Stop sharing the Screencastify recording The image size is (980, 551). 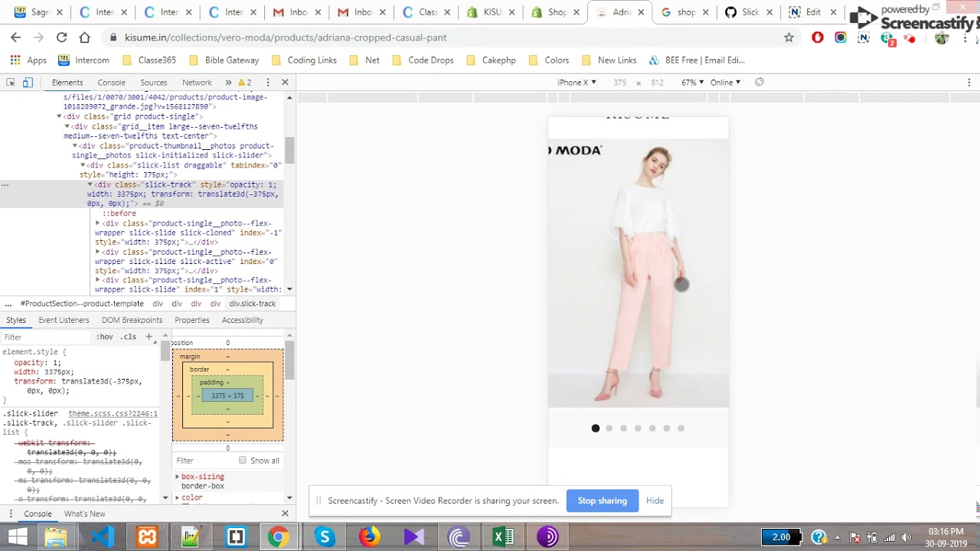(x=602, y=500)
